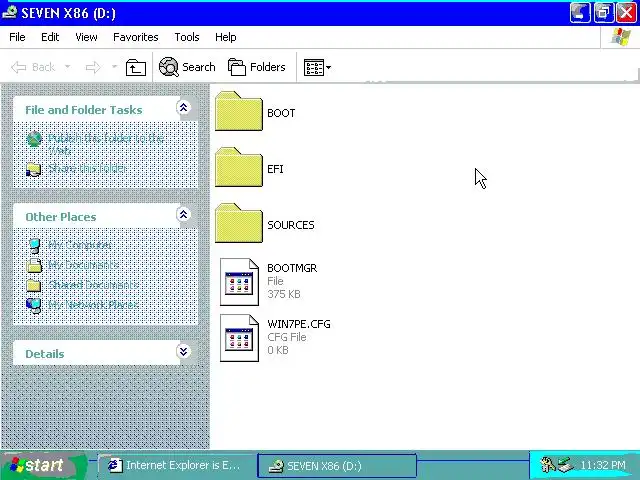Select the BOOTMGR file name text
640x480 pixels.
point(292,268)
